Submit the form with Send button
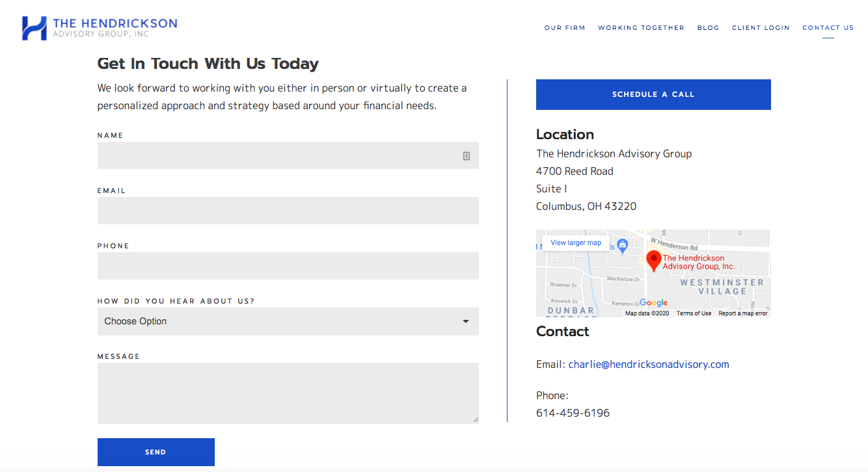Image resolution: width=868 pixels, height=472 pixels. [156, 452]
